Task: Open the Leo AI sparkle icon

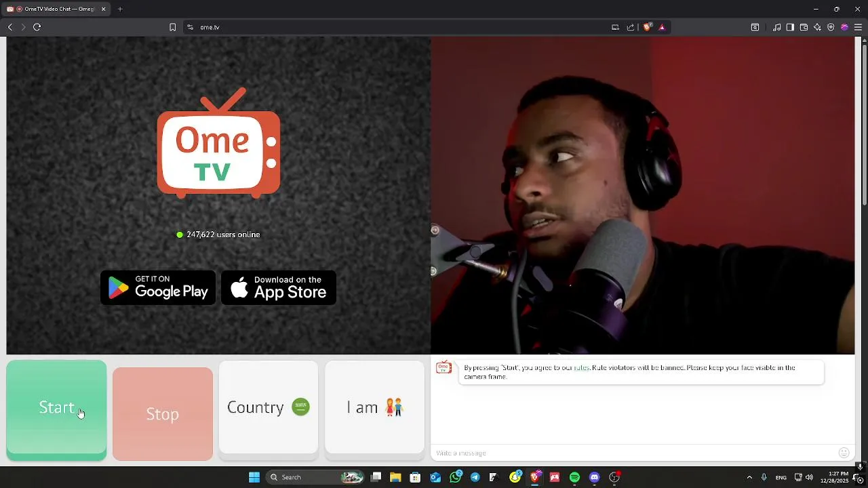Action: [x=817, y=27]
